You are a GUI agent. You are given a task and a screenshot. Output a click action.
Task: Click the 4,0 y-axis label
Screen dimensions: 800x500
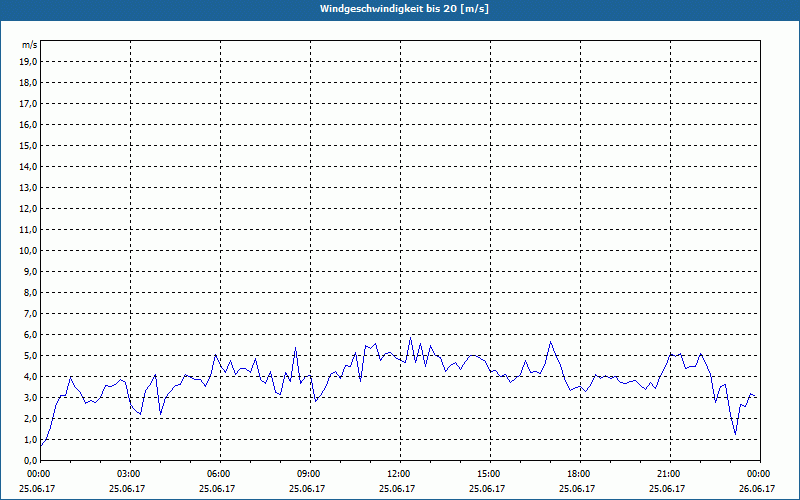(31, 377)
